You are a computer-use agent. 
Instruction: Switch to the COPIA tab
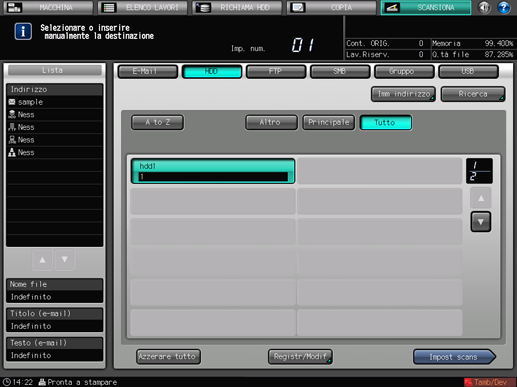click(332, 7)
